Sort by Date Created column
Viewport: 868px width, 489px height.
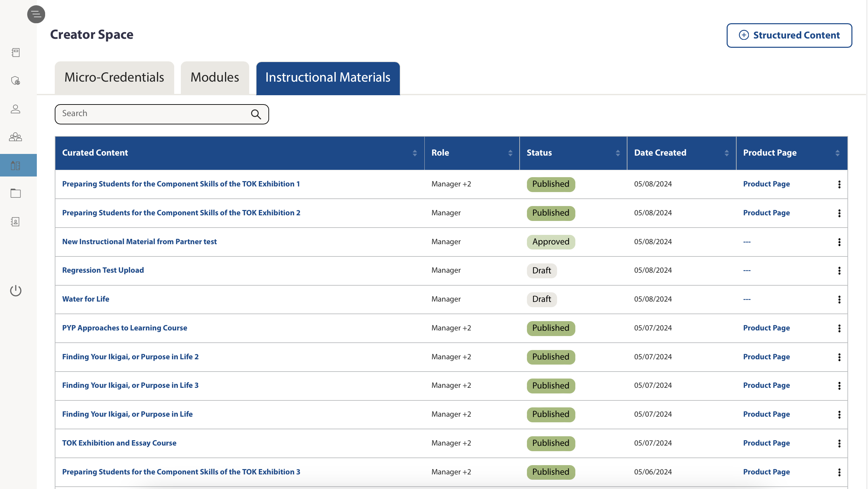[x=726, y=153]
